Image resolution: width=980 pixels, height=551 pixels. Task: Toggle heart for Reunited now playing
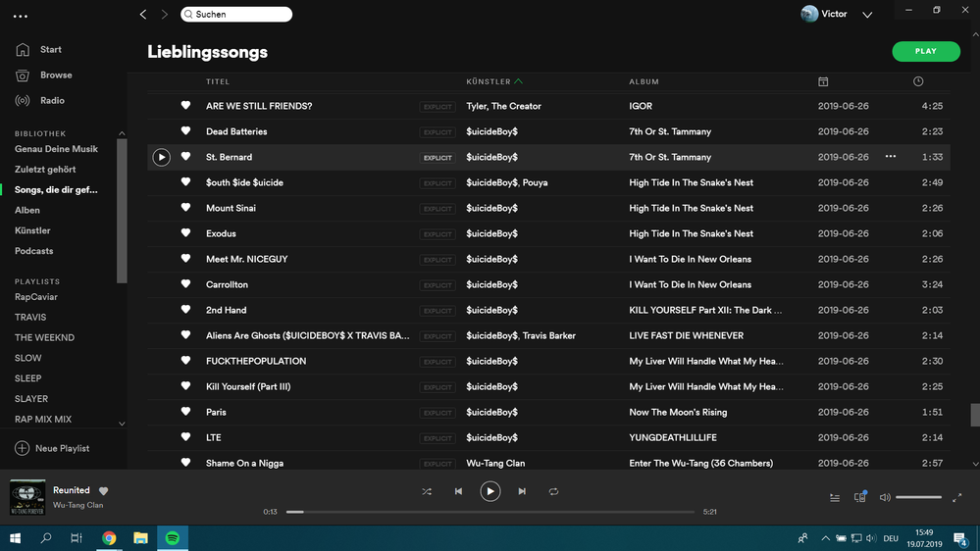tap(104, 491)
